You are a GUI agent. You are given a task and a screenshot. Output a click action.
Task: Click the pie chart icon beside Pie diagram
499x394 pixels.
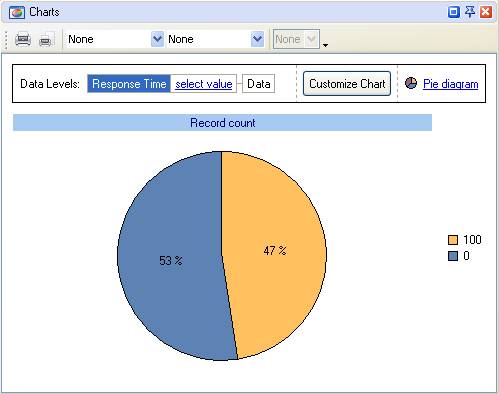[411, 83]
